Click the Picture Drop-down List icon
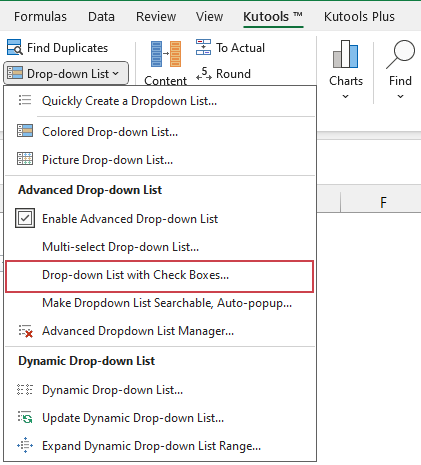Image resolution: width=421 pixels, height=465 pixels. (x=25, y=159)
